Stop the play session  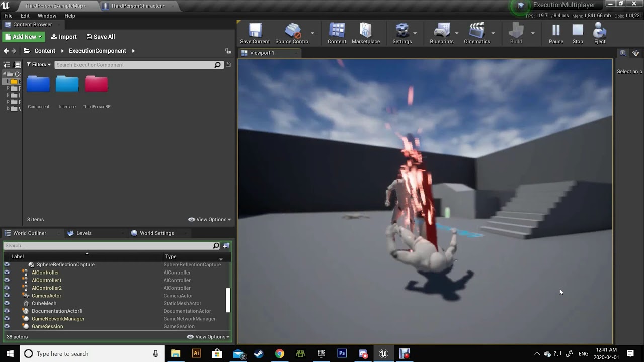pos(578,33)
